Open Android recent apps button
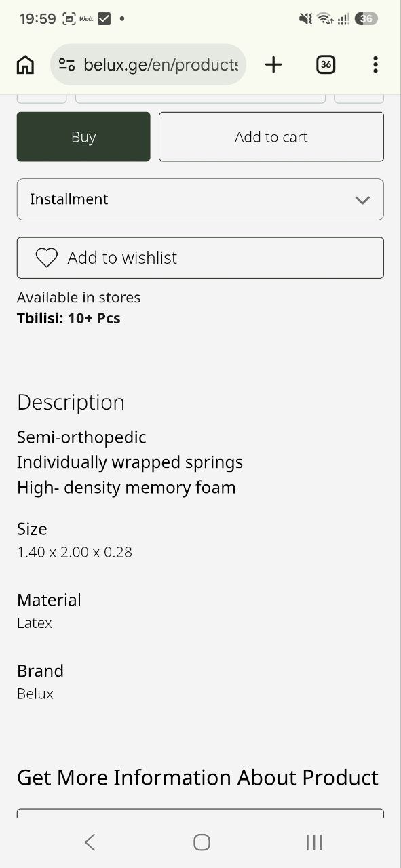The width and height of the screenshot is (401, 868). coord(314,842)
